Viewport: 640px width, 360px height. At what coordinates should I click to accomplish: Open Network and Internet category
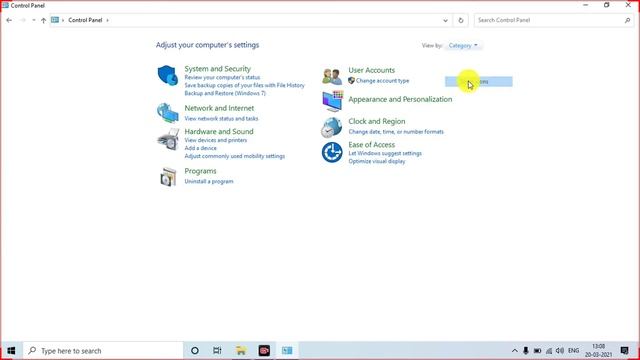219,108
